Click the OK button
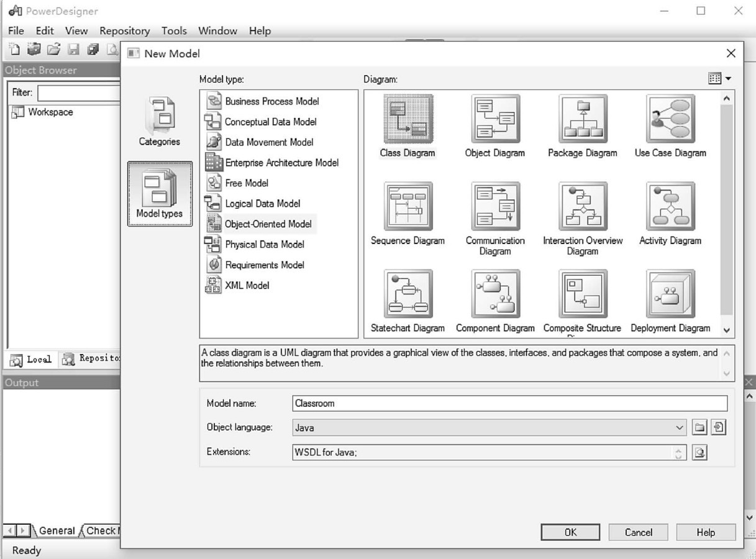 (570, 532)
